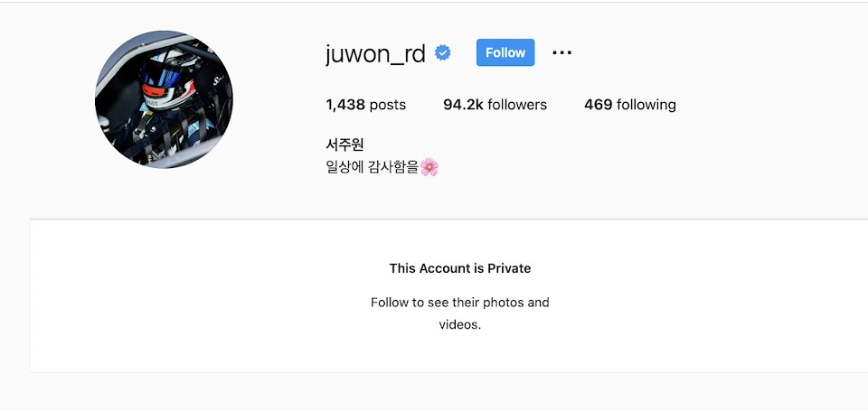
Task: Open the 94.2k followers list
Action: pos(495,105)
